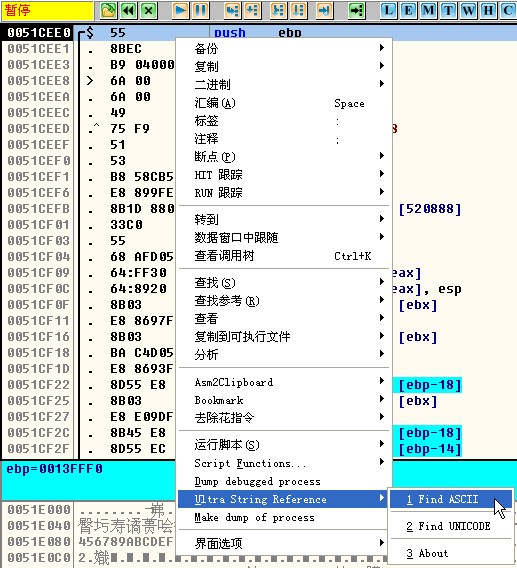The width and height of the screenshot is (517, 568).
Task: Click the [520888] operand text
Action: [430, 209]
